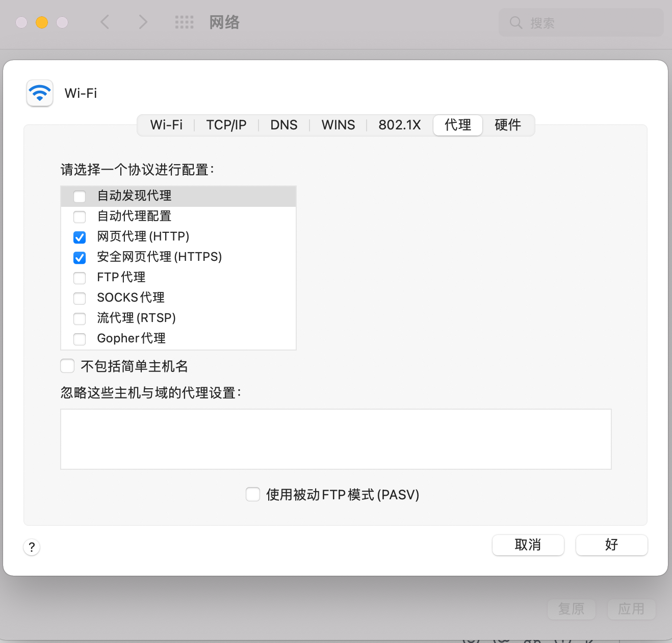Viewport: 672px width, 643px height.
Task: Select the SOCKS 代理 row label
Action: (131, 298)
